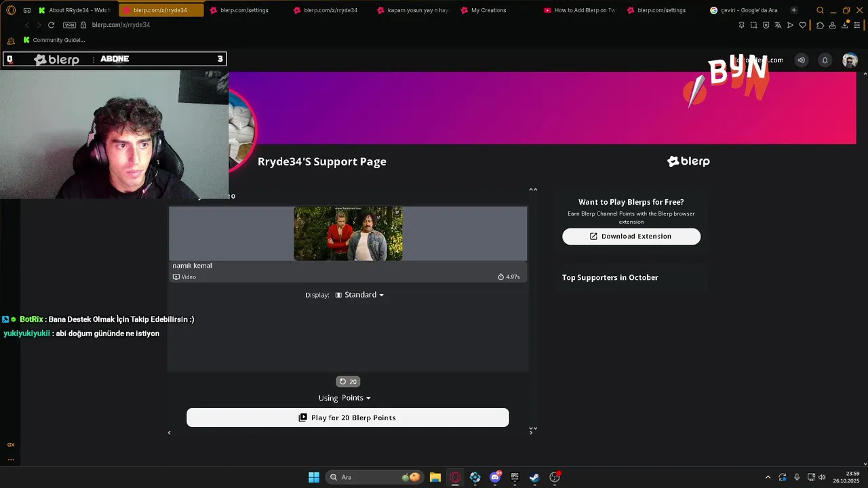Play the namık kemal video thumbnail

[348, 233]
